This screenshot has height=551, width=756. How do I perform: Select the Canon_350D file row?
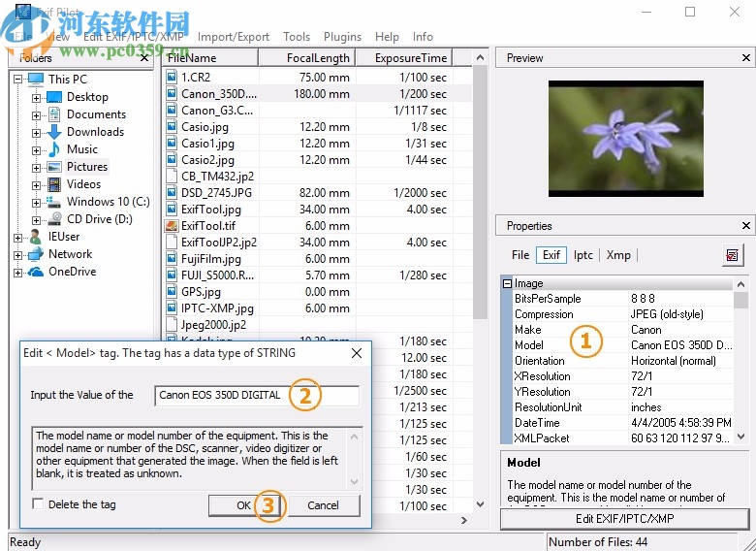[317, 93]
